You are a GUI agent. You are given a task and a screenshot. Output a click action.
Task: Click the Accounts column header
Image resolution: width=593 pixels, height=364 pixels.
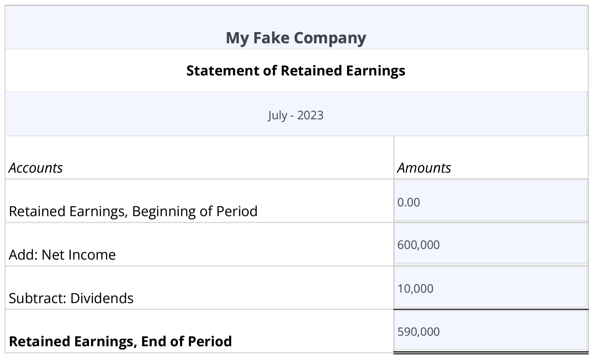click(x=36, y=168)
